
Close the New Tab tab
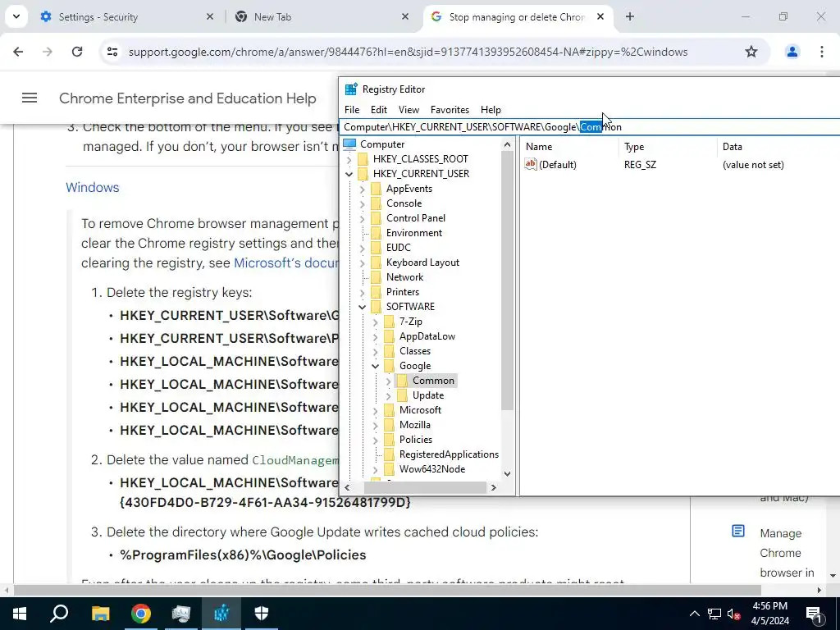pos(405,16)
